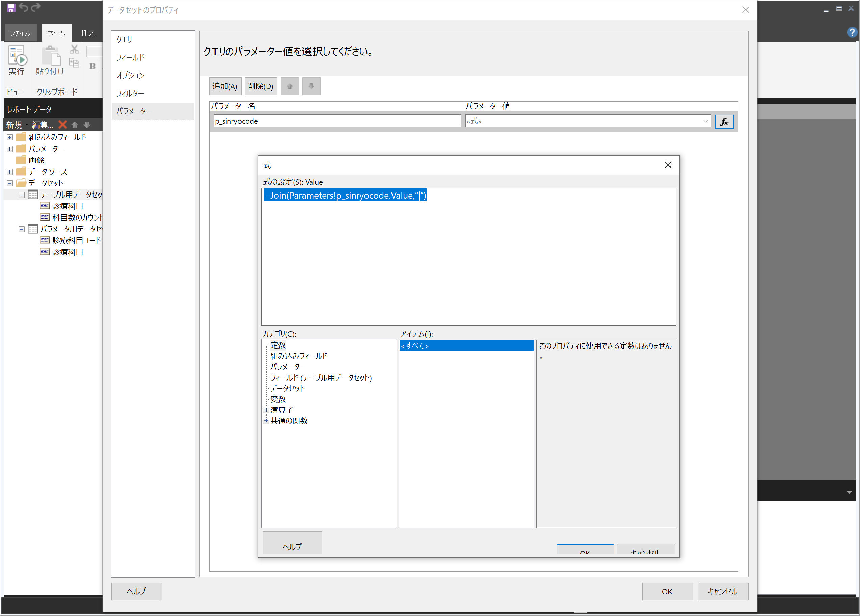Switch to the フィルター page
This screenshot has height=616, width=860.
pyautogui.click(x=130, y=93)
